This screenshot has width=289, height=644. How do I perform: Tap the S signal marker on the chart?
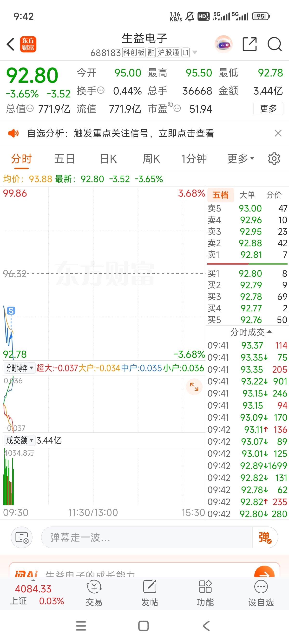(x=11, y=310)
